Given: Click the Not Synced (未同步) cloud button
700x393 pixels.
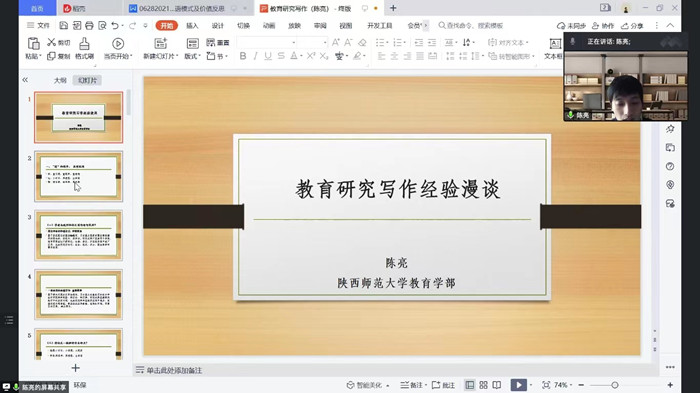Looking at the screenshot, I should click(x=571, y=26).
